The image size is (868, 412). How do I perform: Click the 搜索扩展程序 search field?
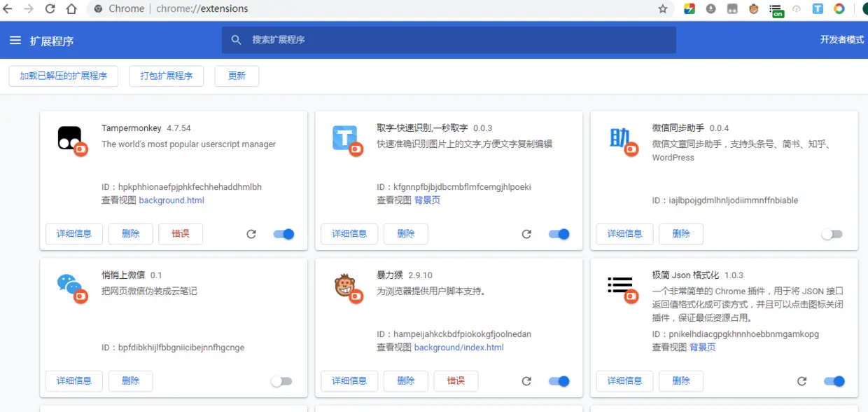449,40
